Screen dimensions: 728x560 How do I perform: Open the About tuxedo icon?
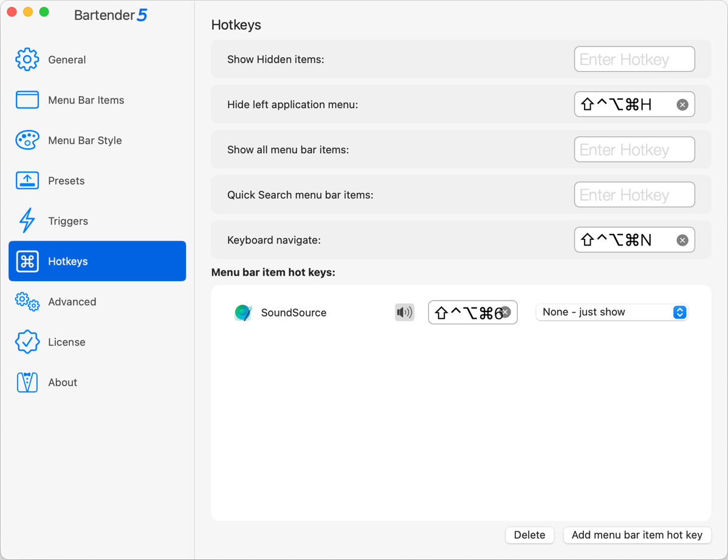click(27, 382)
